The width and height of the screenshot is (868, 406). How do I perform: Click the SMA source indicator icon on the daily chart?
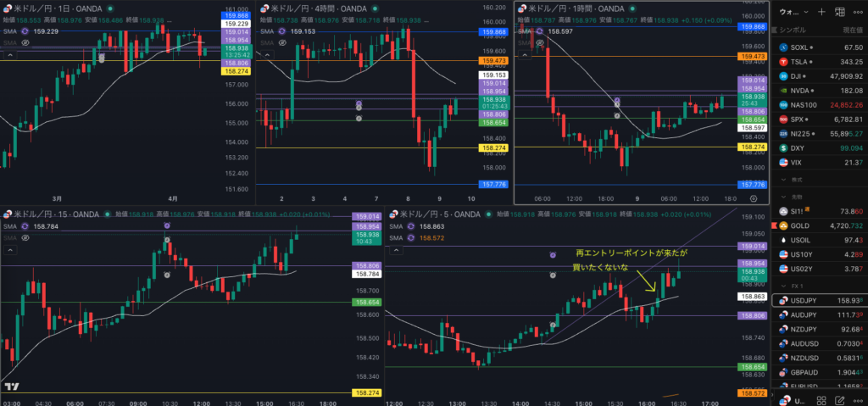[x=25, y=31]
